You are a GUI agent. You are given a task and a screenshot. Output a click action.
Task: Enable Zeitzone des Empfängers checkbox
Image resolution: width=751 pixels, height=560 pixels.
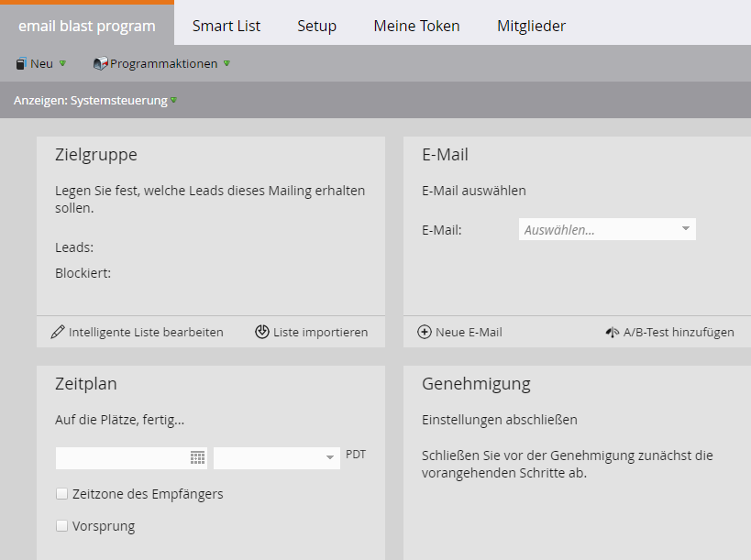(62, 494)
